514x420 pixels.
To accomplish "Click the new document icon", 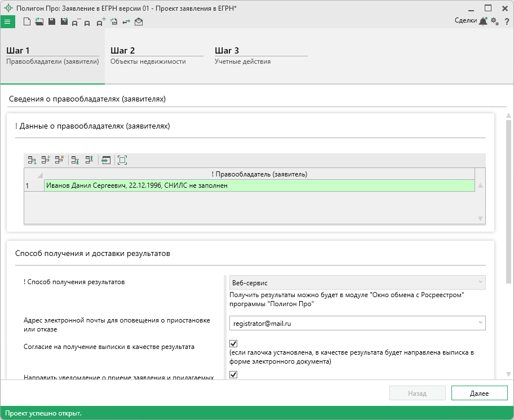I will pyautogui.click(x=26, y=21).
